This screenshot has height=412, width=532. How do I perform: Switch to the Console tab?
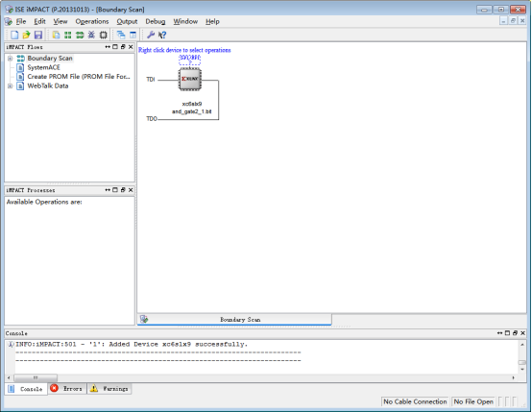coord(26,389)
